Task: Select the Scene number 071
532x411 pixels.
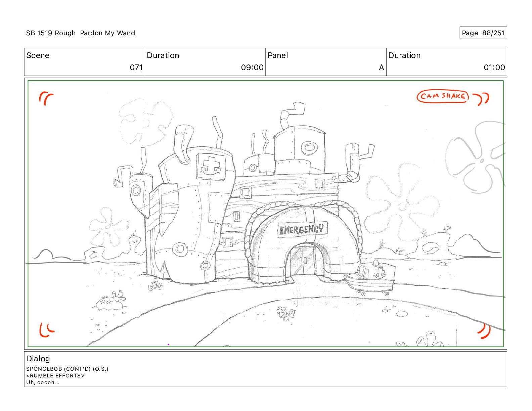Action: click(136, 67)
